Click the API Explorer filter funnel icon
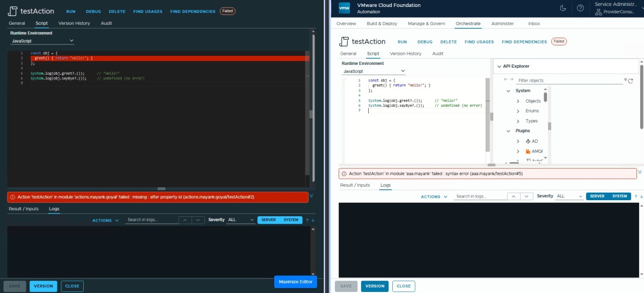This screenshot has width=644, height=293. pos(625,80)
